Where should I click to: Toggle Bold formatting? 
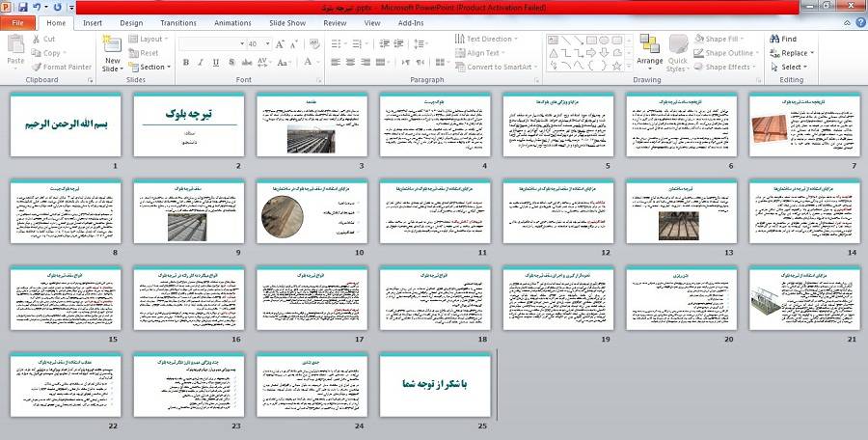click(186, 62)
